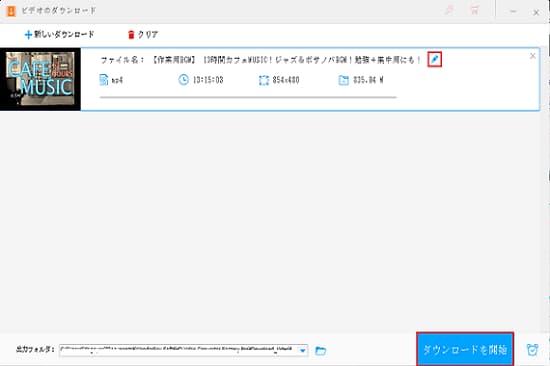Remove the CAFE MUSIC download item
The width and height of the screenshot is (550, 366).
(x=532, y=56)
